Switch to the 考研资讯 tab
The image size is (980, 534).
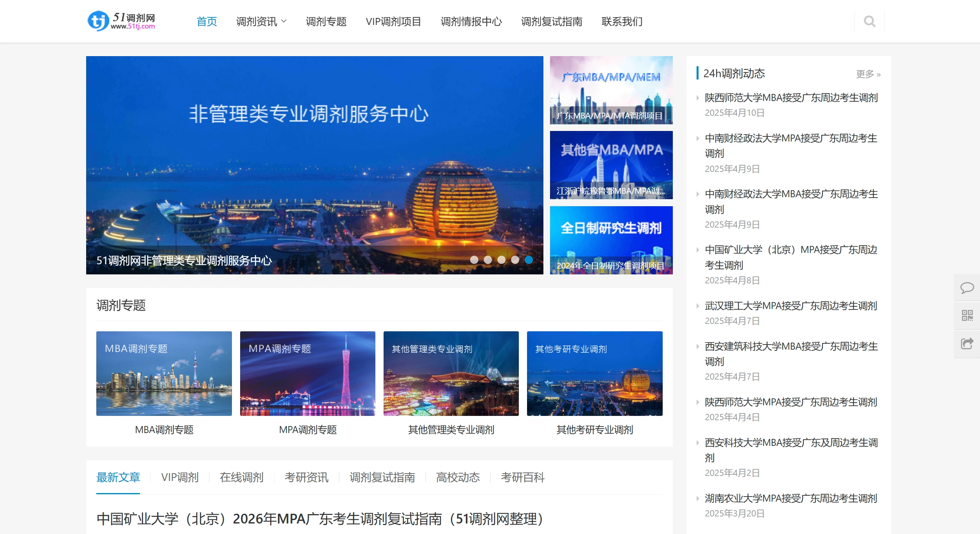(306, 477)
